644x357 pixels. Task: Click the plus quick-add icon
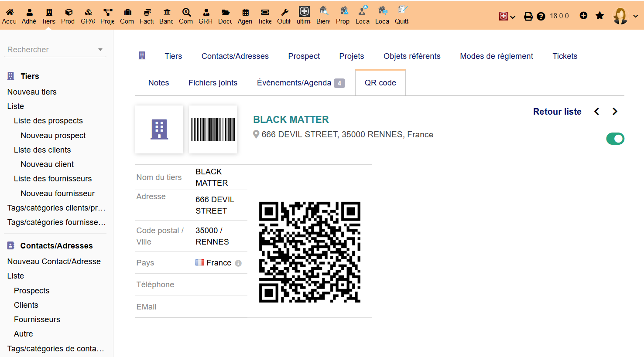click(x=583, y=16)
